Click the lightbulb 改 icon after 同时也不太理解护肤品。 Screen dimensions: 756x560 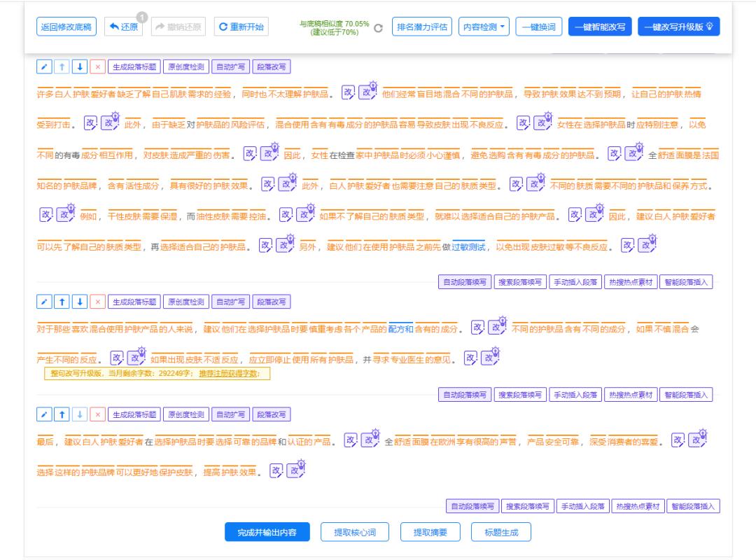[368, 91]
